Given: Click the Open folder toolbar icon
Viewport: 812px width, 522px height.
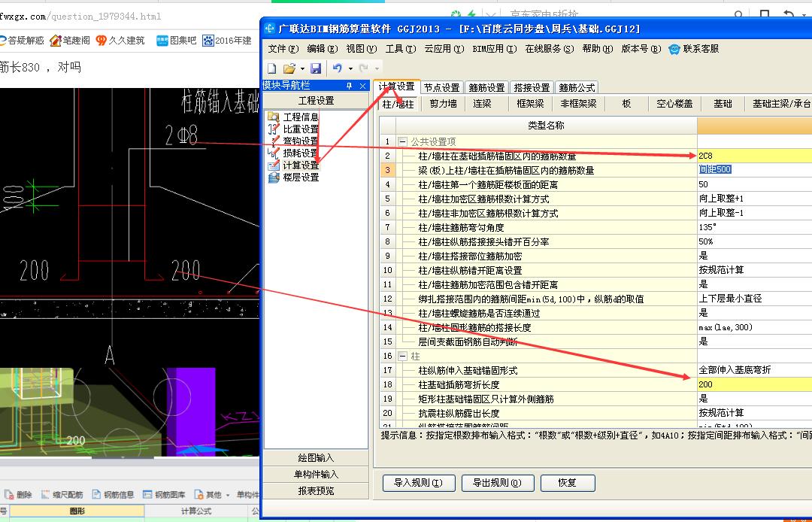Looking at the screenshot, I should coord(289,68).
